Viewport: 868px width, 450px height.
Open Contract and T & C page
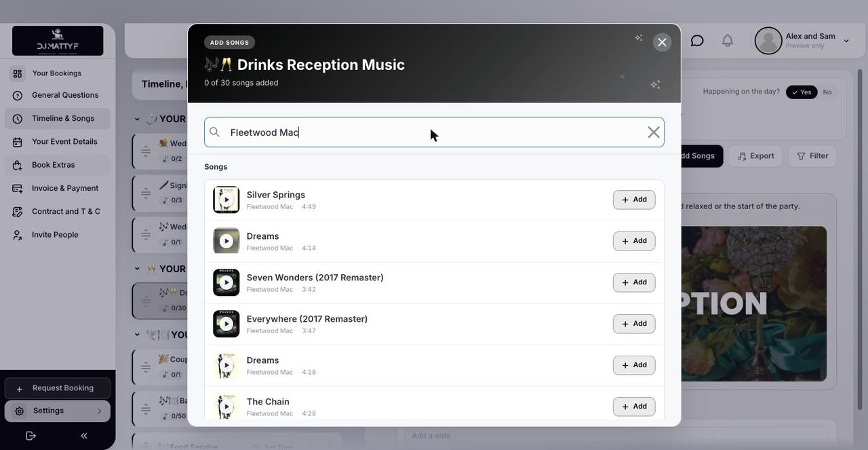58,212
